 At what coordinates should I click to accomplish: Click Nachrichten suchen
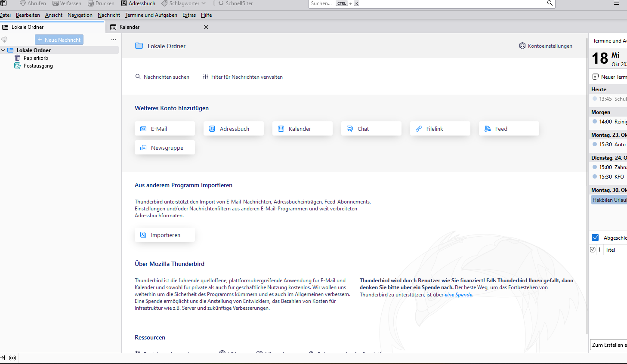click(162, 77)
